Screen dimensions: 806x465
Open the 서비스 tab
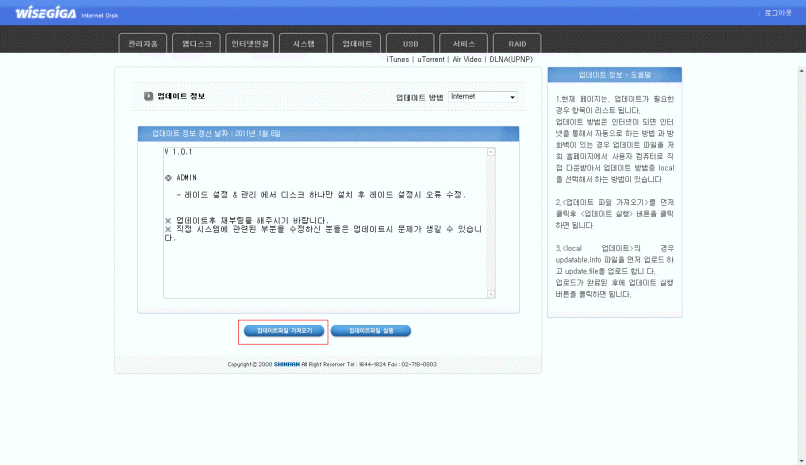464,44
